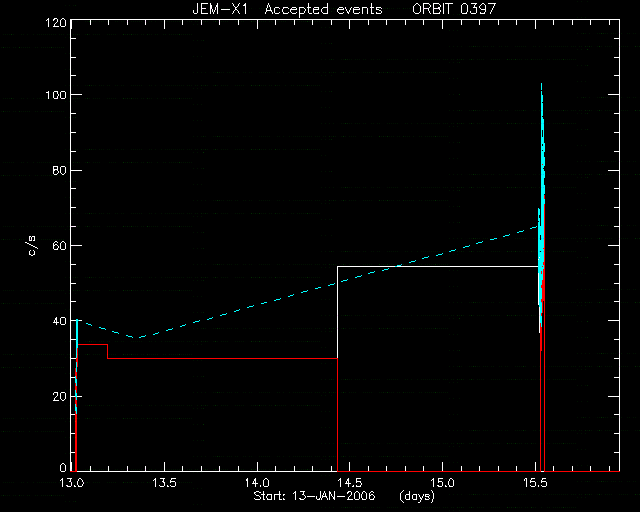Click the ORBIT 0397 label in title
The width and height of the screenshot is (640, 512).
coord(454,9)
